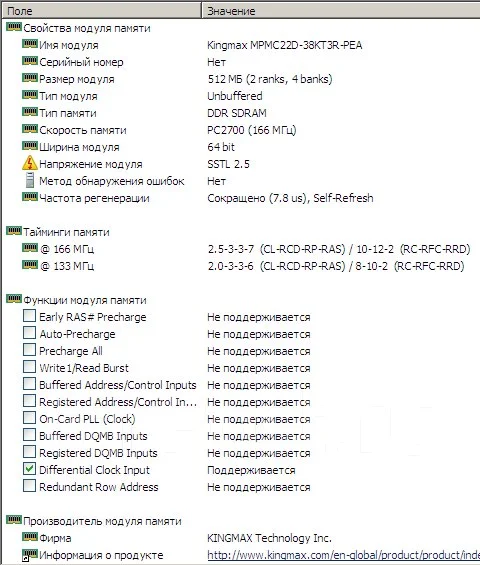This screenshot has width=480, height=565.
Task: Select the Функции модуля памяти section title
Action: [x=85, y=300]
